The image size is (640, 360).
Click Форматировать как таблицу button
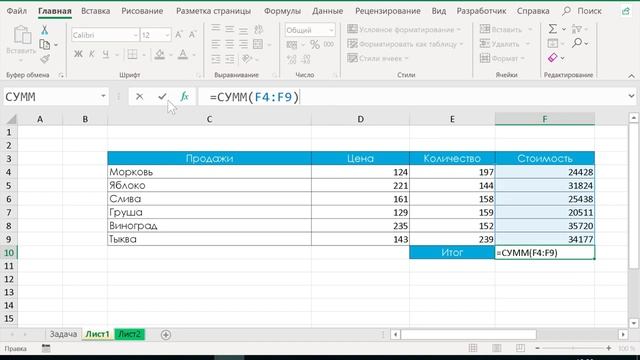[405, 44]
